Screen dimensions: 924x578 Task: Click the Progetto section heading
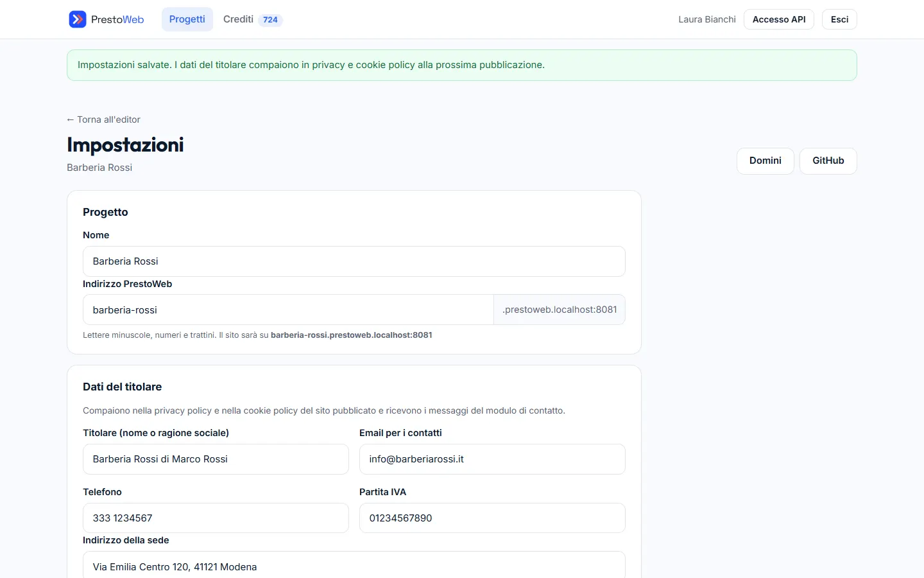point(105,212)
